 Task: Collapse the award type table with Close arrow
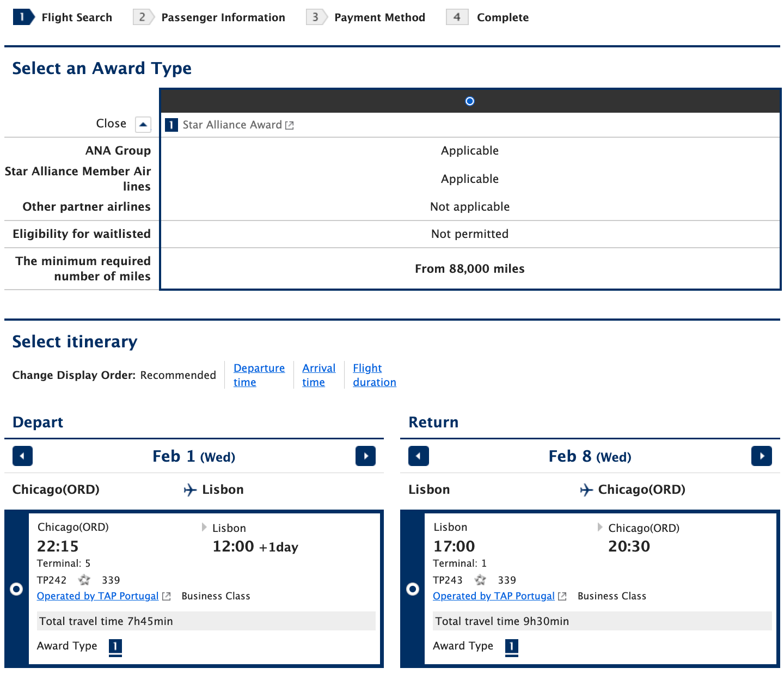click(x=143, y=124)
